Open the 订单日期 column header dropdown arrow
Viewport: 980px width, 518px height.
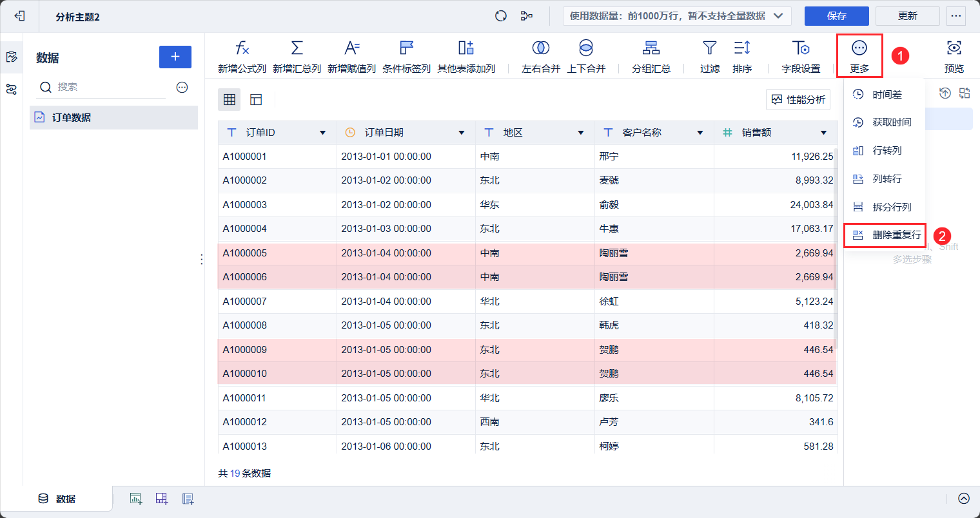(x=462, y=133)
